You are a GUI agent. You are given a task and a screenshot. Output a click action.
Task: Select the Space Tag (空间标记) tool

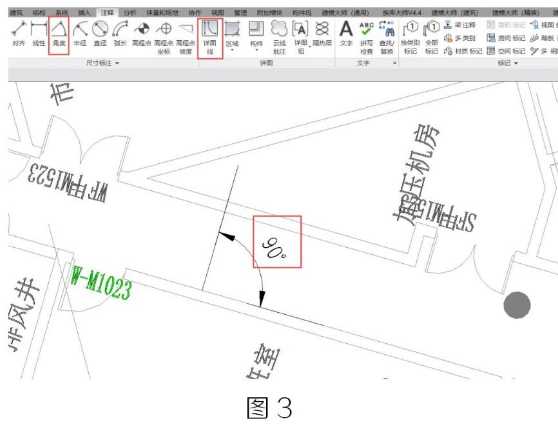click(506, 51)
